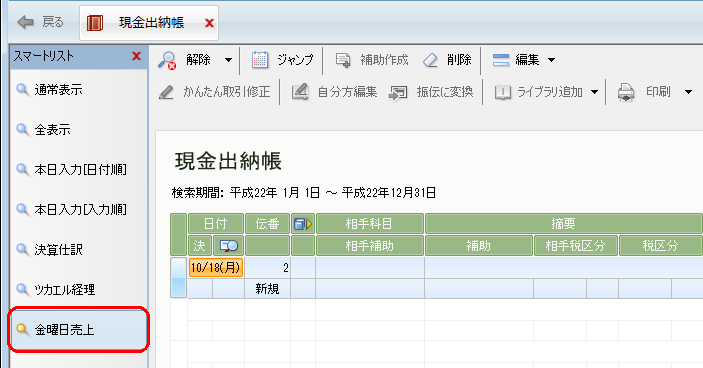Expand the 解除 dropdown arrow
The height and width of the screenshot is (368, 703).
[x=228, y=60]
